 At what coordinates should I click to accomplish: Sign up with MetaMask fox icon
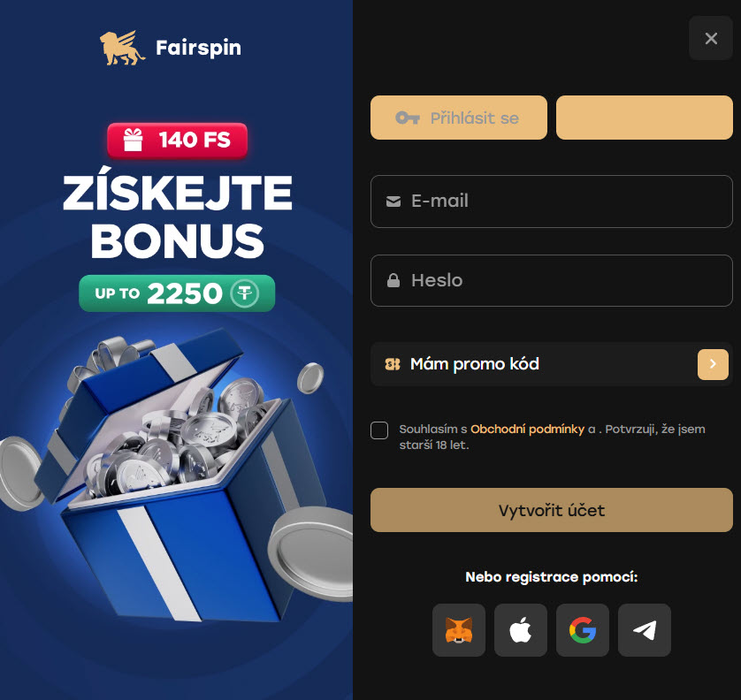458,629
